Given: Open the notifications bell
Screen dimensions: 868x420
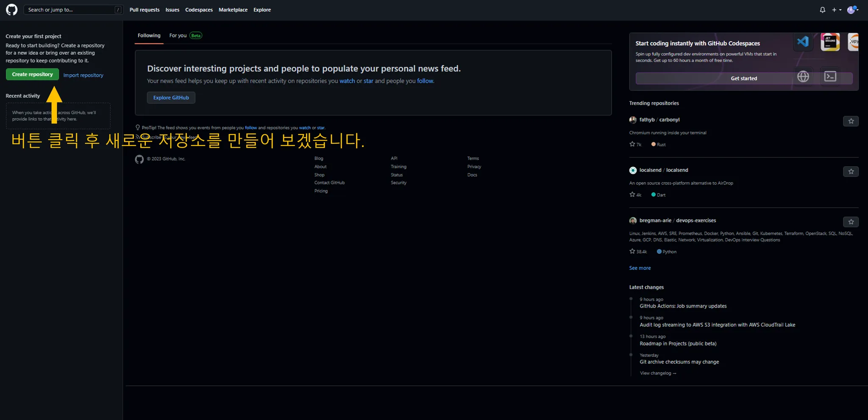Looking at the screenshot, I should click(822, 10).
